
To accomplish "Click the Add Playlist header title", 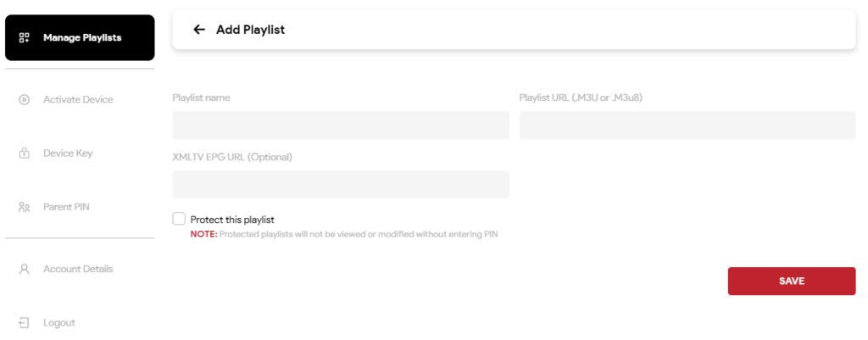I will (250, 30).
